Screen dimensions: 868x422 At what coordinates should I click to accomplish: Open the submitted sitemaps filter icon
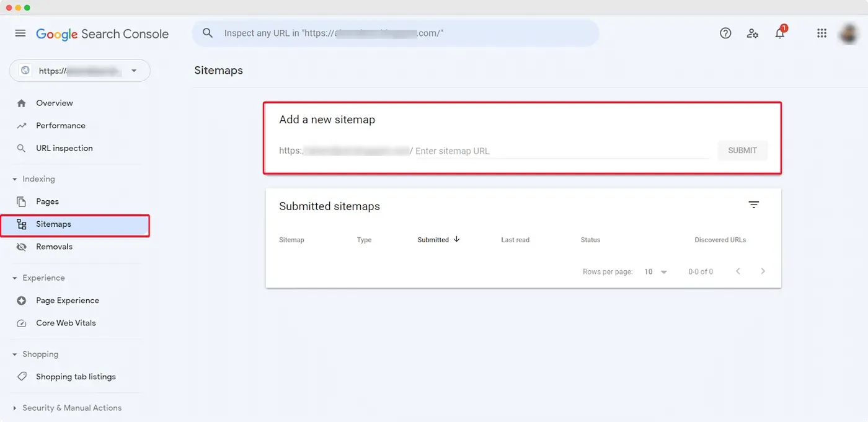tap(754, 204)
